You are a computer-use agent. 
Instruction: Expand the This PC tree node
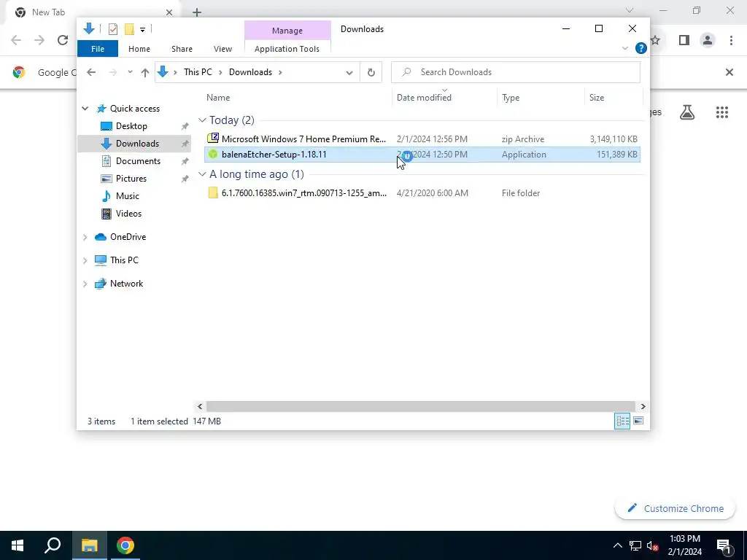pyautogui.click(x=85, y=260)
